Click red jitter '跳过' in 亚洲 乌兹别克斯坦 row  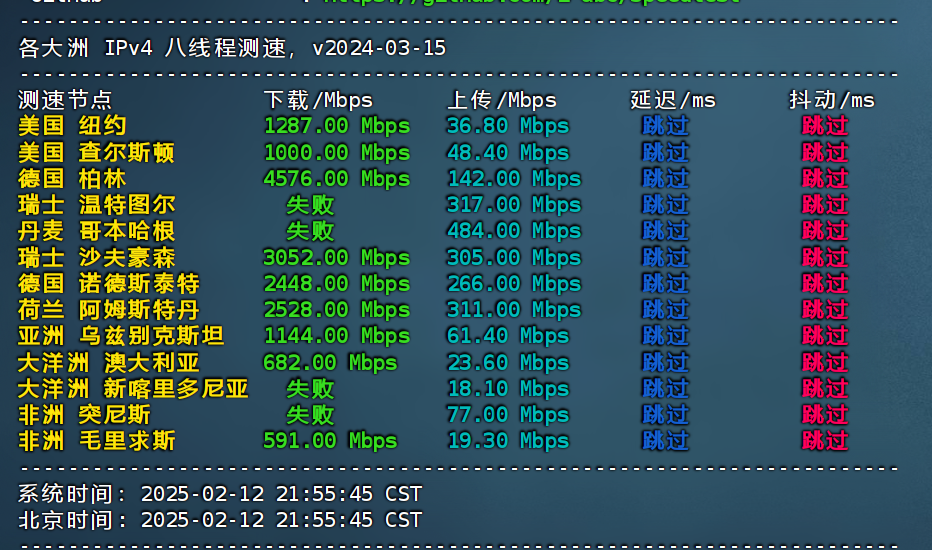824,336
